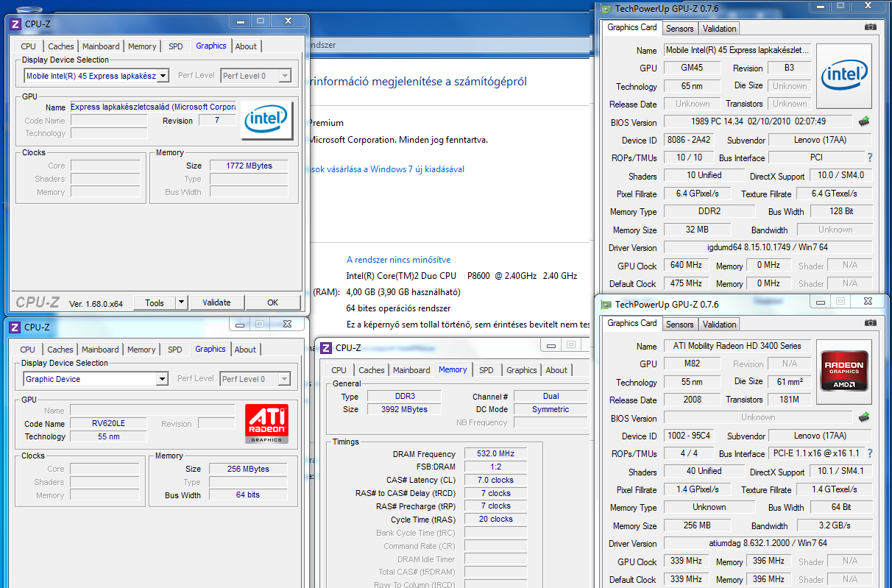
Task: Click the '7.0 clocks' CAS Latency value
Action: tap(495, 480)
